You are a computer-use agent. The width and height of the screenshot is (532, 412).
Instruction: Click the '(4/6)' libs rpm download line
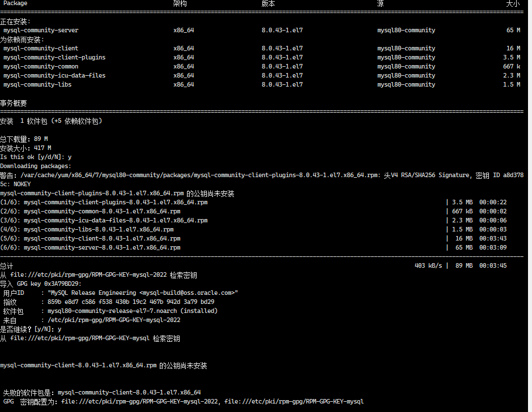[x=253, y=229]
